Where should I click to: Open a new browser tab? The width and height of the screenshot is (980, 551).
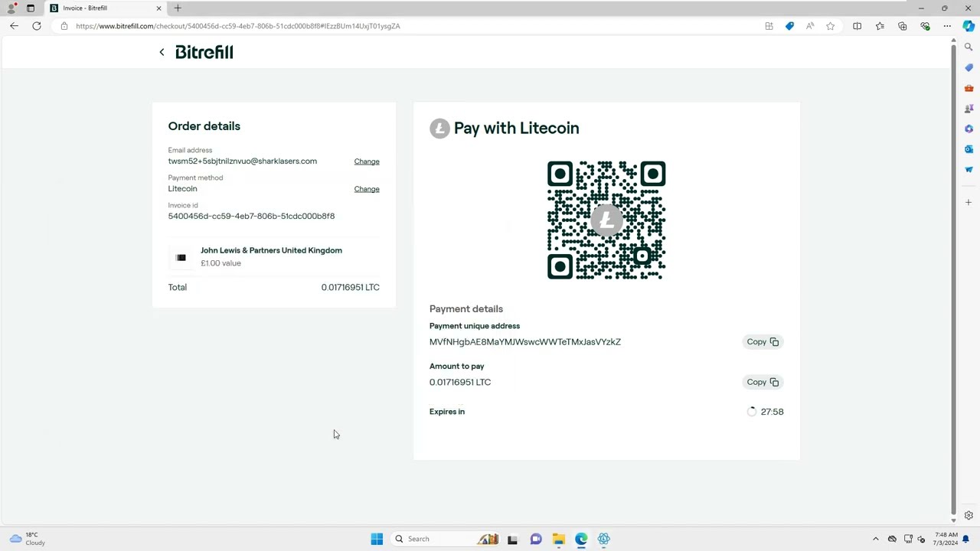pos(178,8)
